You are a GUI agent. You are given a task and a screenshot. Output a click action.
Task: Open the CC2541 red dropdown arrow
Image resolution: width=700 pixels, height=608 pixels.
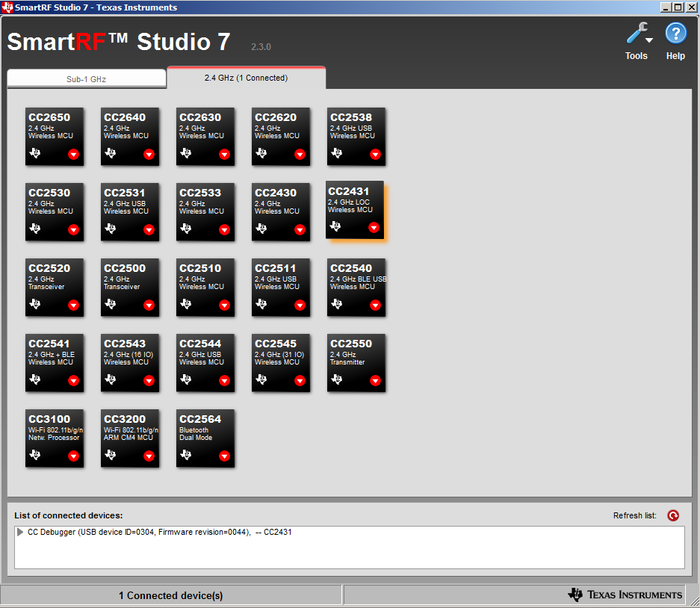tap(74, 381)
